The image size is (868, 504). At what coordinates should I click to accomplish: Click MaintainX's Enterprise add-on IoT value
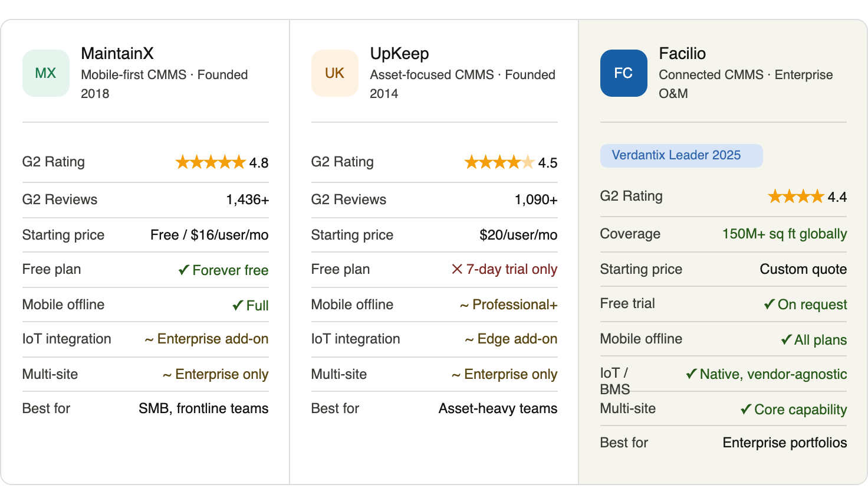click(207, 339)
